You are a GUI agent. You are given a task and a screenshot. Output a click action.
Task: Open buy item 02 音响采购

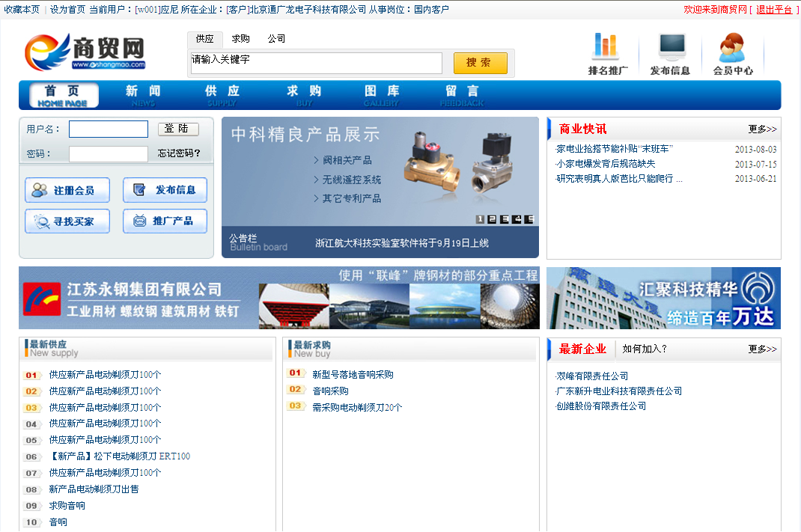(x=331, y=391)
